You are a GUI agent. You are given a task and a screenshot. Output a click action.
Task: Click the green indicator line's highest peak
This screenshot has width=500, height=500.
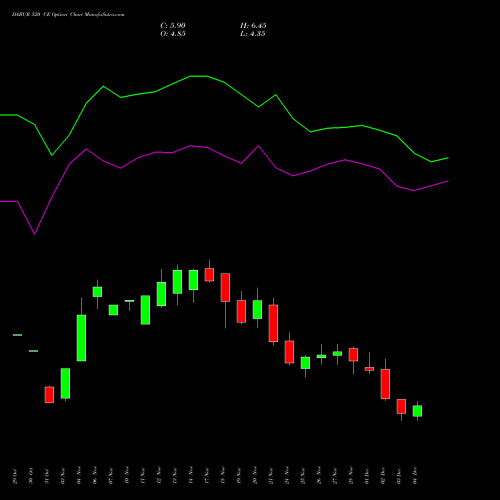point(198,76)
